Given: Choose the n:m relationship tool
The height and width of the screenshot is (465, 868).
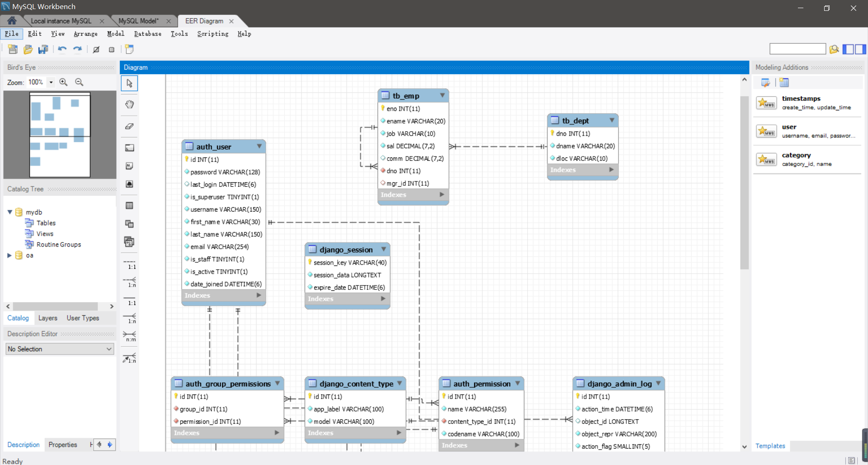Looking at the screenshot, I should click(129, 336).
